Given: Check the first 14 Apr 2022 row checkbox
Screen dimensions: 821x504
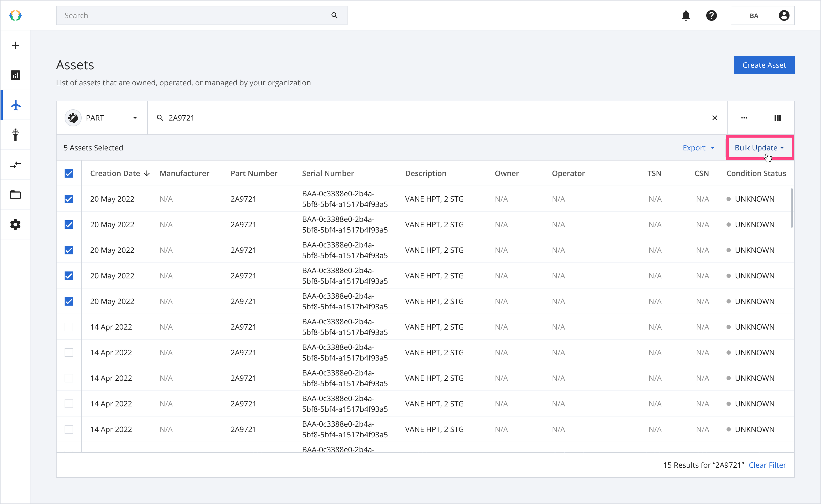Looking at the screenshot, I should (x=69, y=327).
